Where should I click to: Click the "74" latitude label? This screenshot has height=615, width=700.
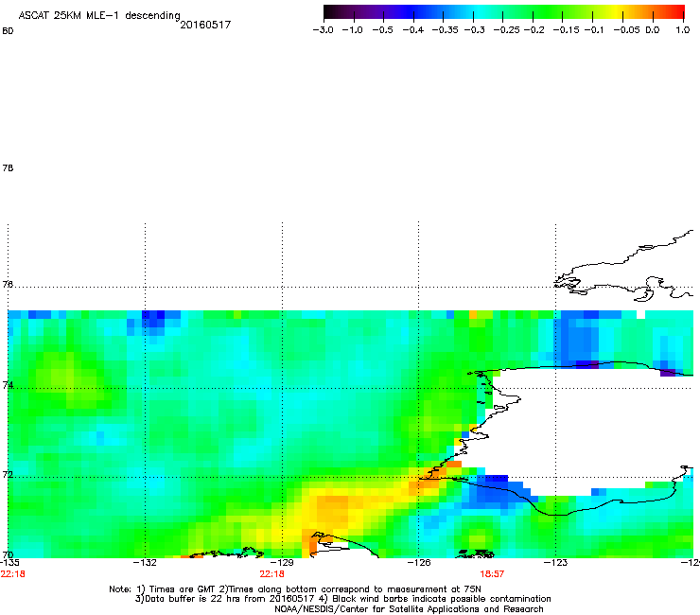[8, 385]
